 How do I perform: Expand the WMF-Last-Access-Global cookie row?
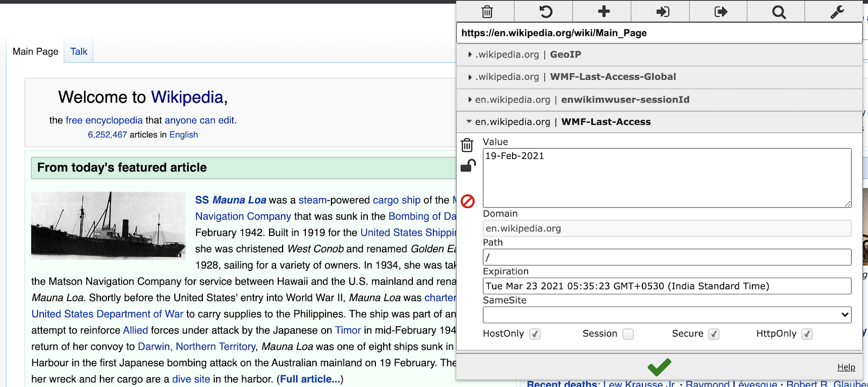(x=659, y=77)
